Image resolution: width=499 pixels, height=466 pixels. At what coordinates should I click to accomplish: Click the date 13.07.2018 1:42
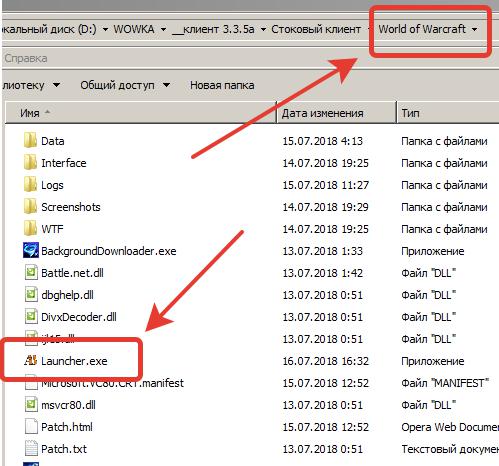[x=322, y=273]
